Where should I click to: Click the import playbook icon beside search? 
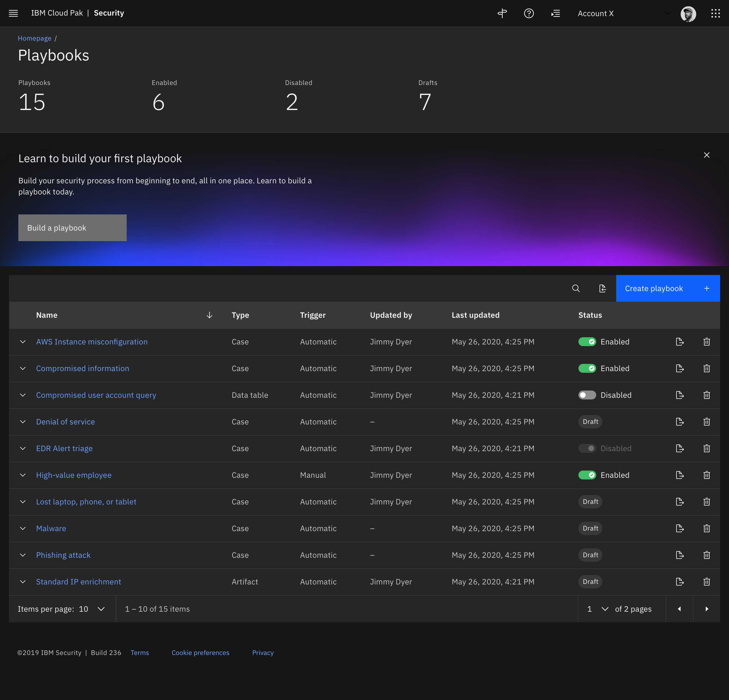603,288
